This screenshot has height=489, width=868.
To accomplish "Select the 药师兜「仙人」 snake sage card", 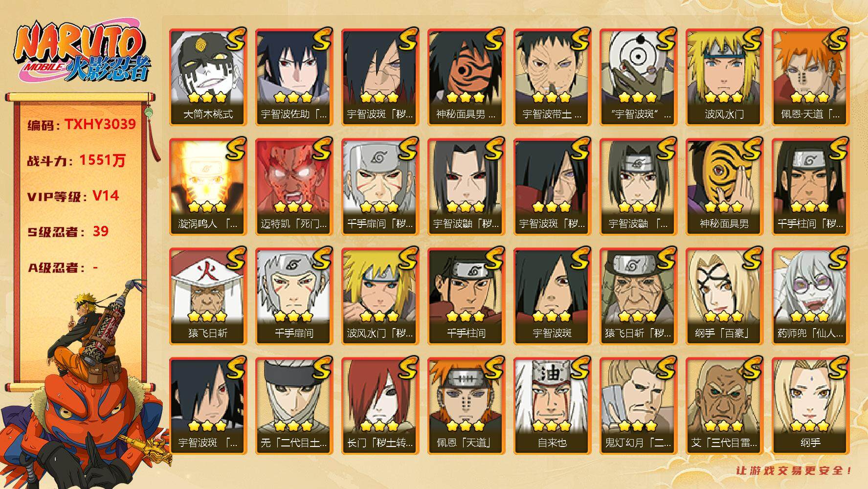I will (x=810, y=296).
